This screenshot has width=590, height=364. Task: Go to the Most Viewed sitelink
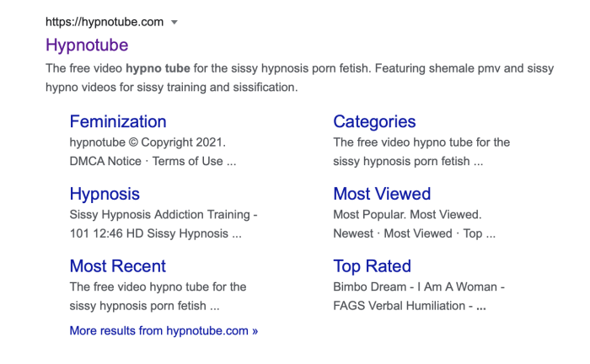coord(382,194)
